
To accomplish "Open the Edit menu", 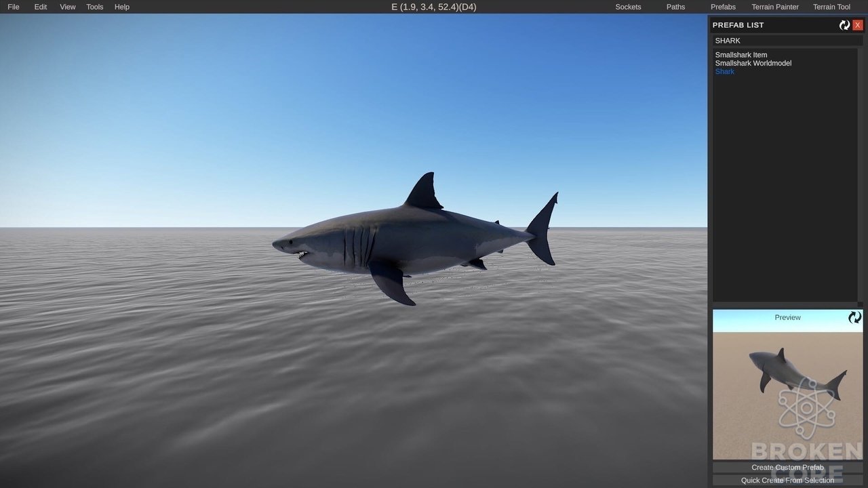I will (x=41, y=7).
